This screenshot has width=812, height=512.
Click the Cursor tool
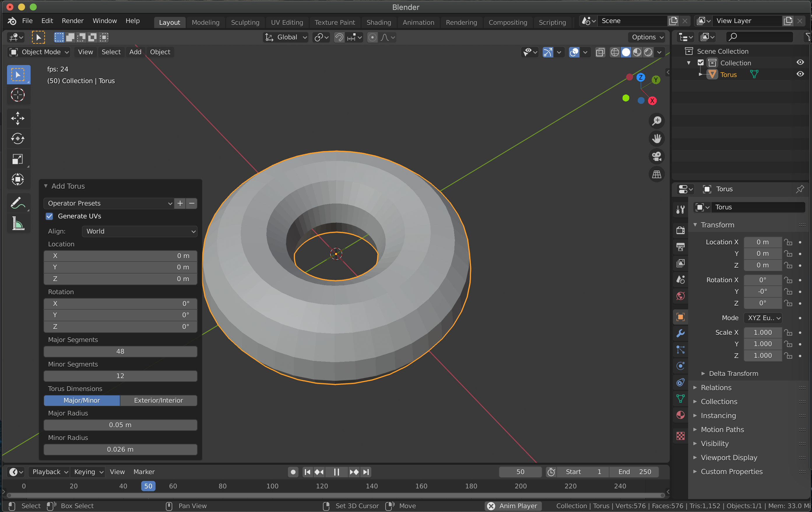tap(17, 95)
